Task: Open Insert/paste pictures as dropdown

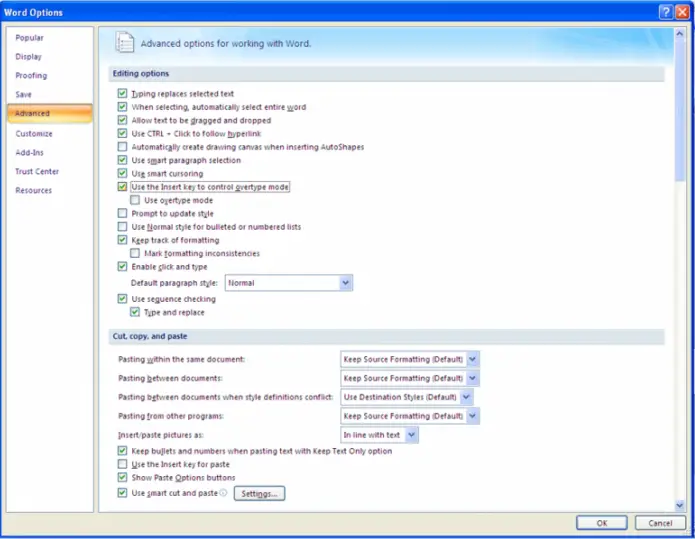Action: [x=379, y=435]
